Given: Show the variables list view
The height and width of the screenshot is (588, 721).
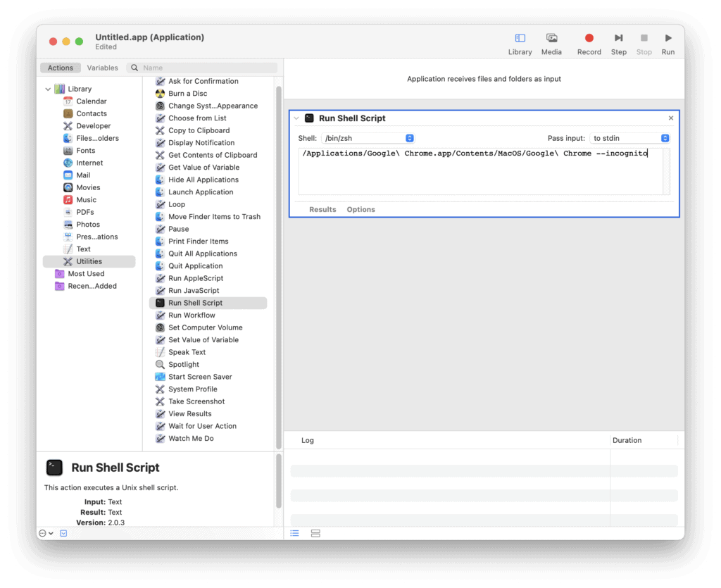Looking at the screenshot, I should 315,534.
